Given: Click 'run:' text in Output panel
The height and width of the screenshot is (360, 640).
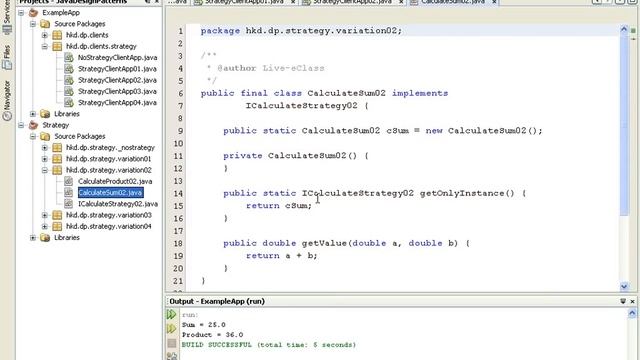Looking at the screenshot, I should click(x=190, y=315).
